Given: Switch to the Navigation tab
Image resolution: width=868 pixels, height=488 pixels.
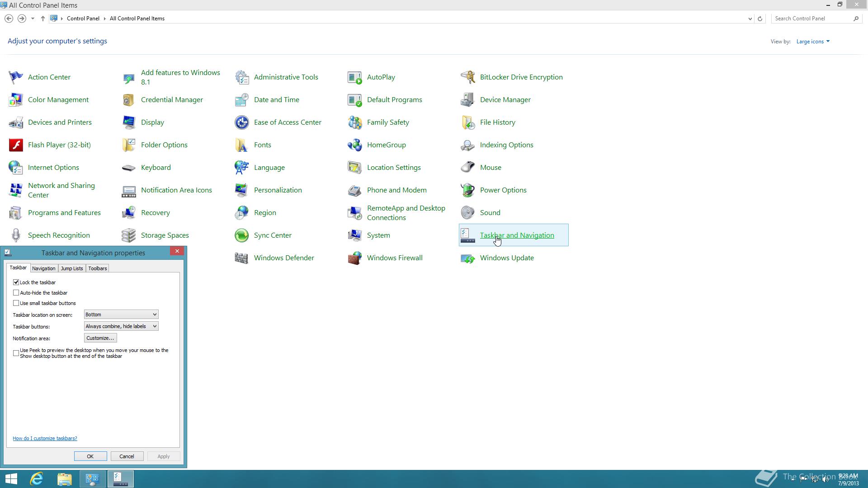Looking at the screenshot, I should coord(44,268).
